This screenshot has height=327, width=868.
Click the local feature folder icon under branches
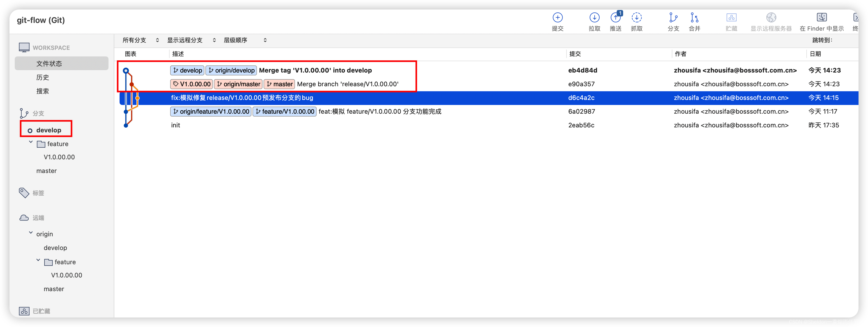(41, 144)
